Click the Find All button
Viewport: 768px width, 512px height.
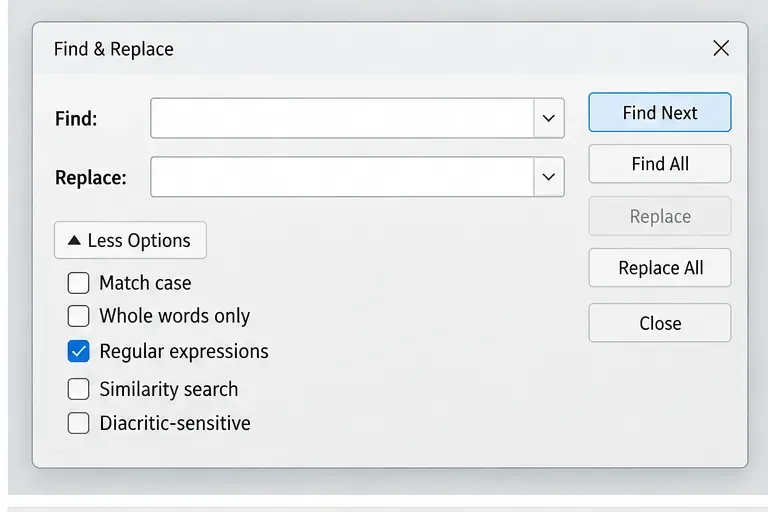click(x=660, y=164)
